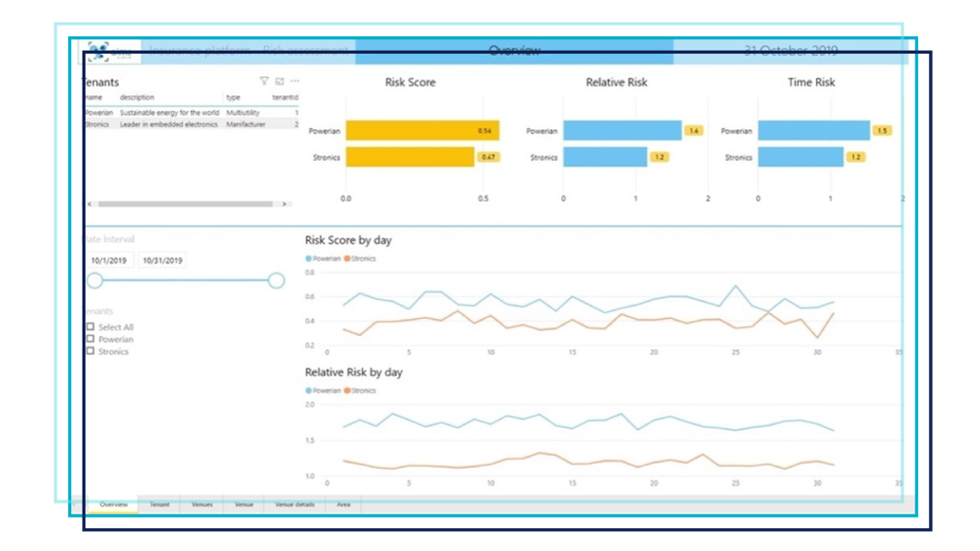Sort by the tenantid column header
The height and width of the screenshot is (551, 980).
(x=285, y=97)
